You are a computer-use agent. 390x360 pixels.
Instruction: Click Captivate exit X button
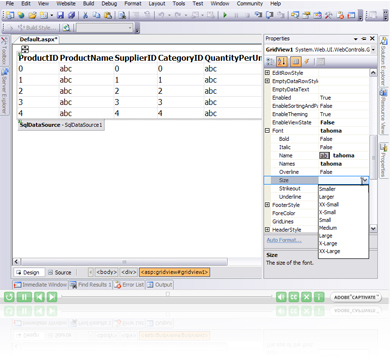tap(306, 297)
